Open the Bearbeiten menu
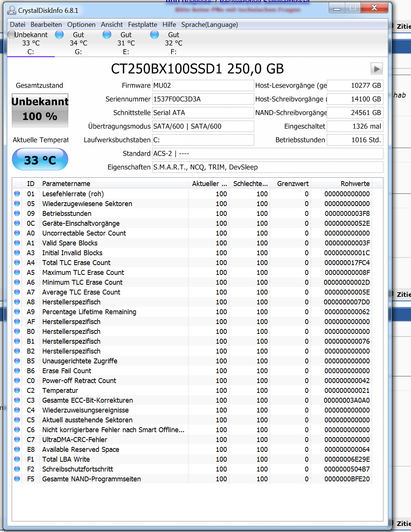 46,25
